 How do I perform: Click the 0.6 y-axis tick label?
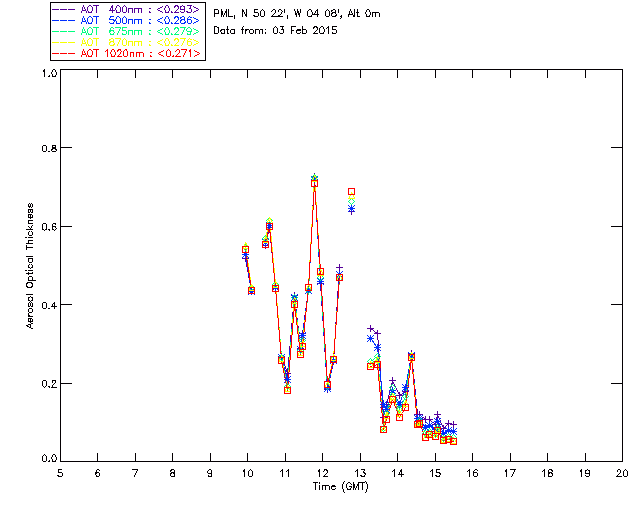pos(49,227)
